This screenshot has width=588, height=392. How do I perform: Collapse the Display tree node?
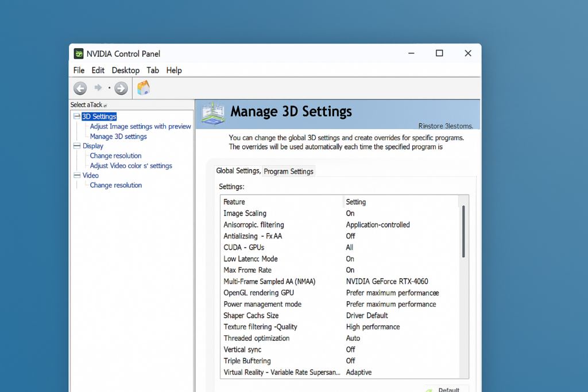click(x=77, y=146)
